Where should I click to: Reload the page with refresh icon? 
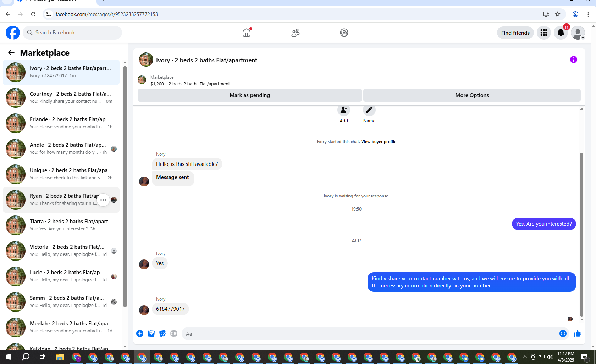click(33, 14)
